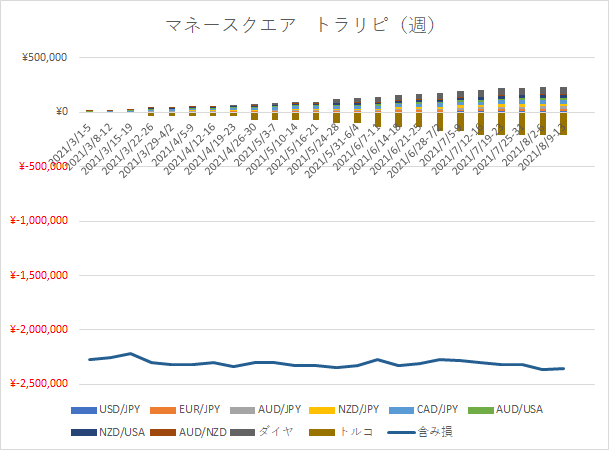Image resolution: width=609 pixels, height=450 pixels.
Task: Select the ダイヤ legend color swatch
Action: coord(242,433)
